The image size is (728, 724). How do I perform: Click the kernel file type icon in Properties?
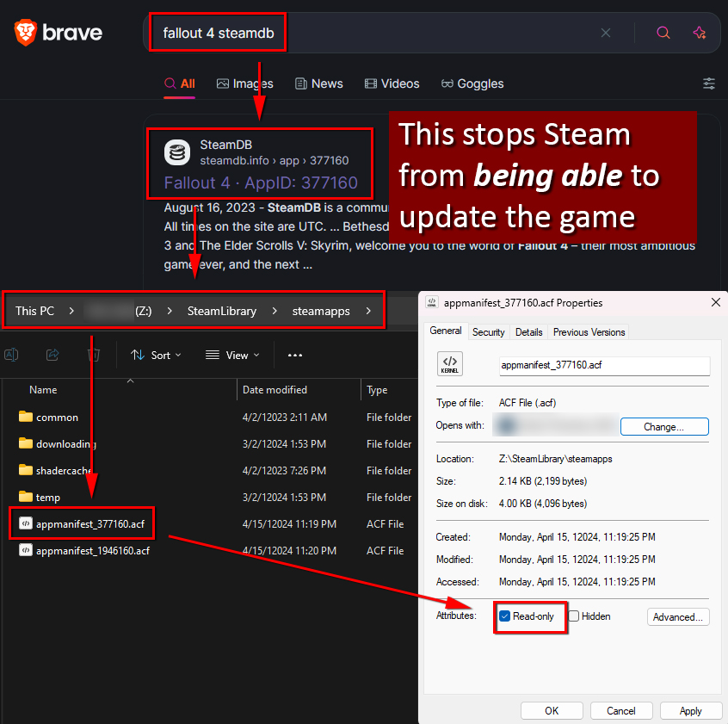coord(449,363)
